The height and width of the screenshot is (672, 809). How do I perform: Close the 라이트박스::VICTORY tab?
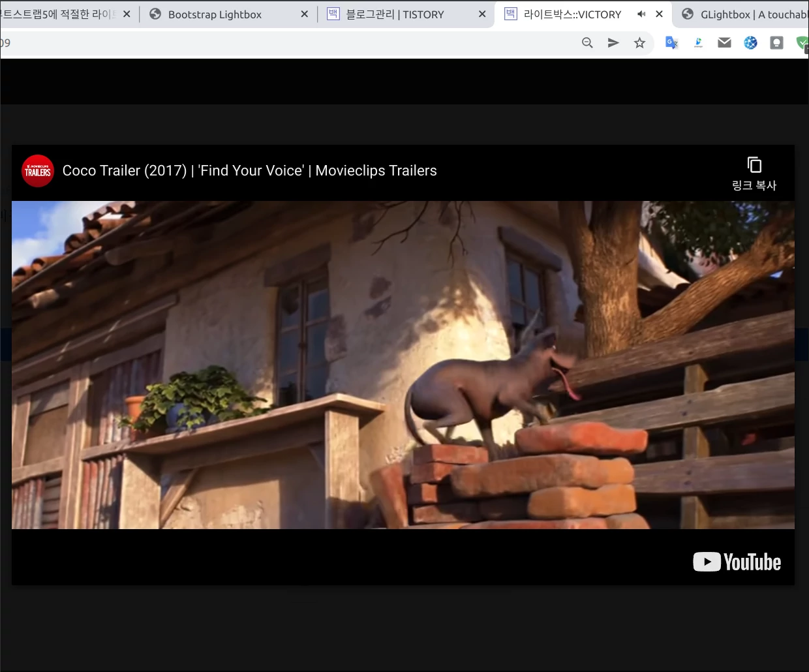(x=659, y=14)
